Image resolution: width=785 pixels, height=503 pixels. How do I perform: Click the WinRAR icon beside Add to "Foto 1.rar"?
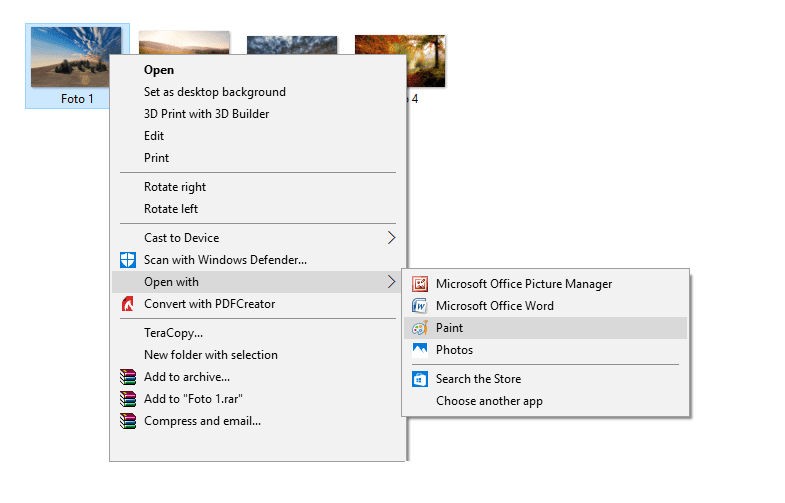coord(128,399)
